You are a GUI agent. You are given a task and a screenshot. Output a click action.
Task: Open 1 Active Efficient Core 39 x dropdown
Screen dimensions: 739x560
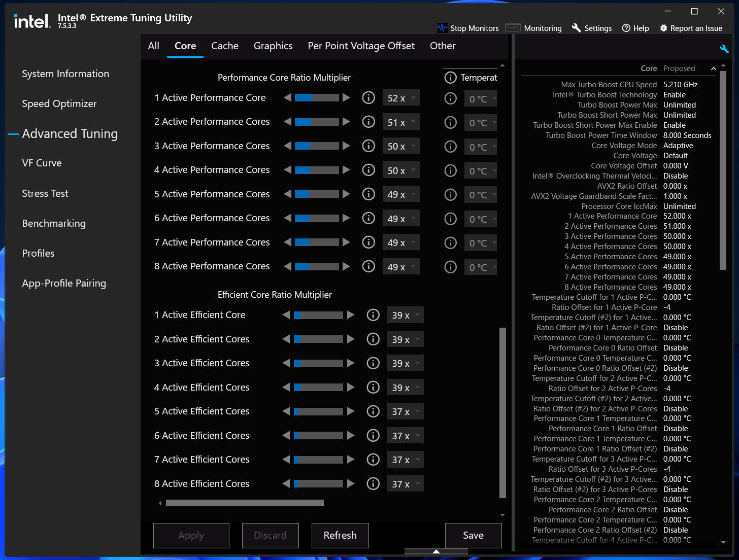[x=405, y=315]
